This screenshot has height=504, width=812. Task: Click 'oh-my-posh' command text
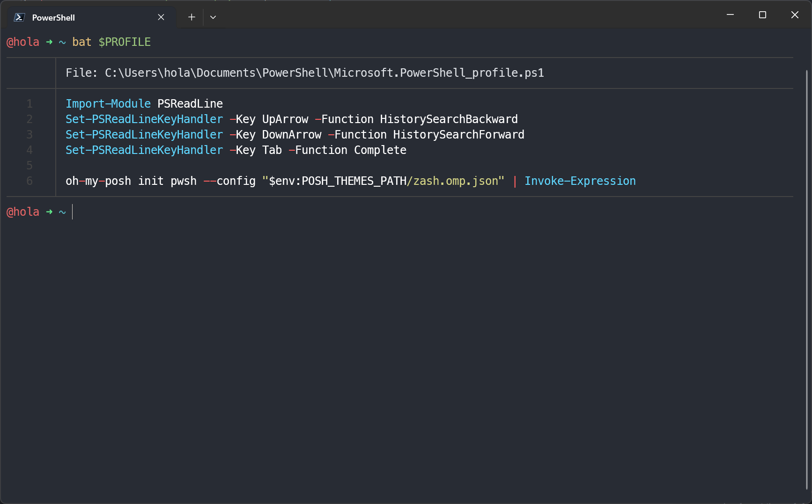[98, 181]
